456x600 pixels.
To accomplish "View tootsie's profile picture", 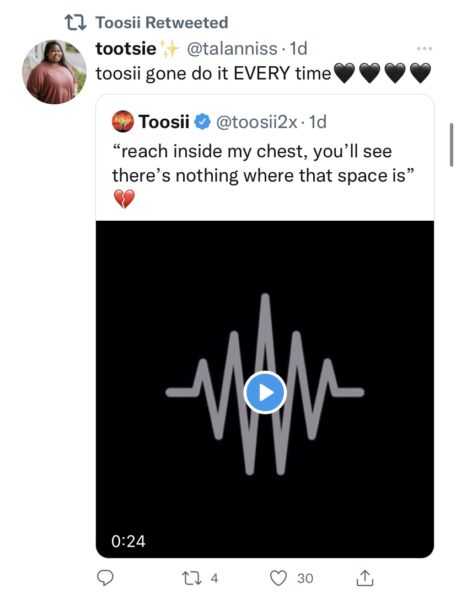I will [54, 72].
